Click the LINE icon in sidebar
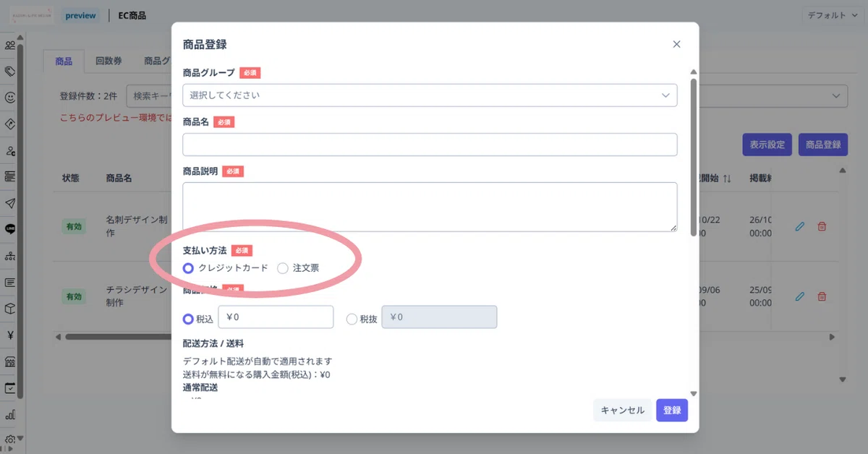This screenshot has width=868, height=454. click(x=10, y=228)
